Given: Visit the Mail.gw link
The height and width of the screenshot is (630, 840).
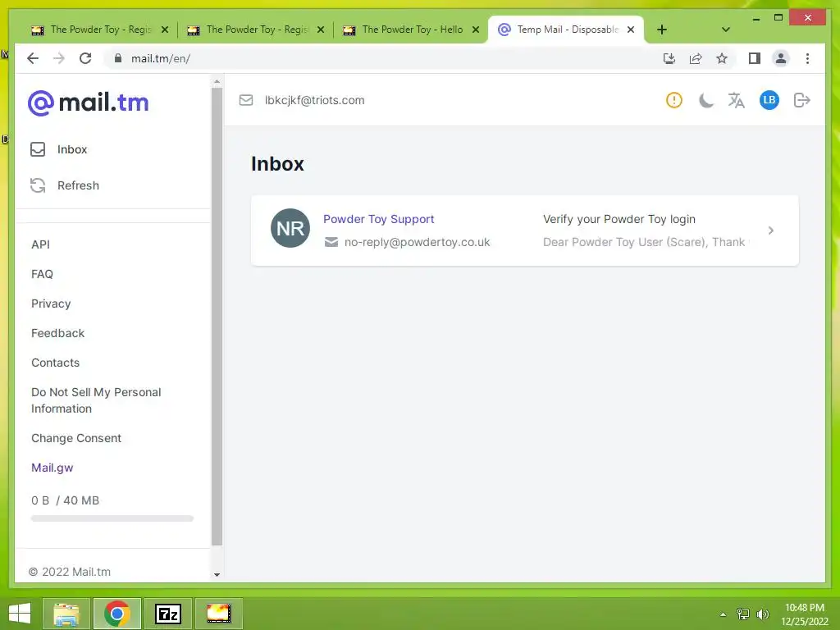Looking at the screenshot, I should point(52,468).
